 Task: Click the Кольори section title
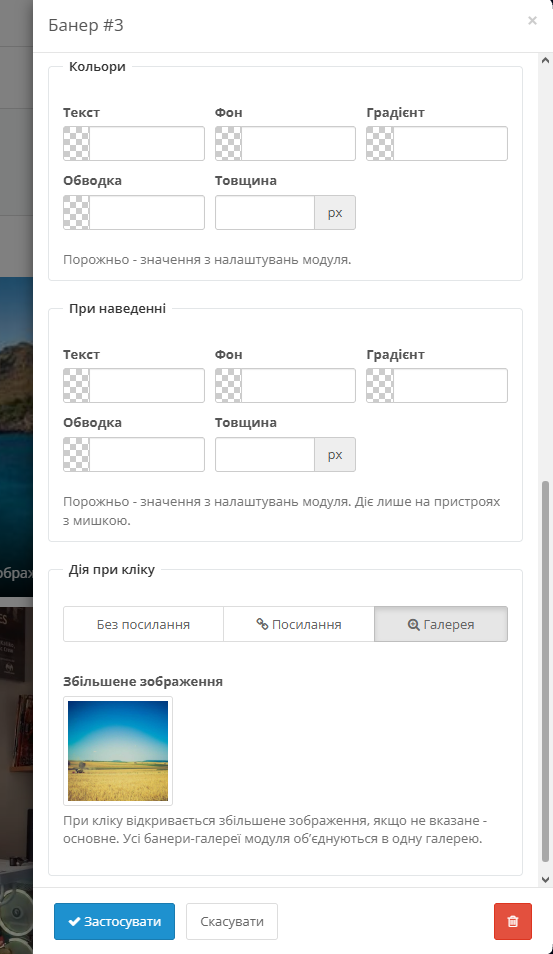(97, 66)
